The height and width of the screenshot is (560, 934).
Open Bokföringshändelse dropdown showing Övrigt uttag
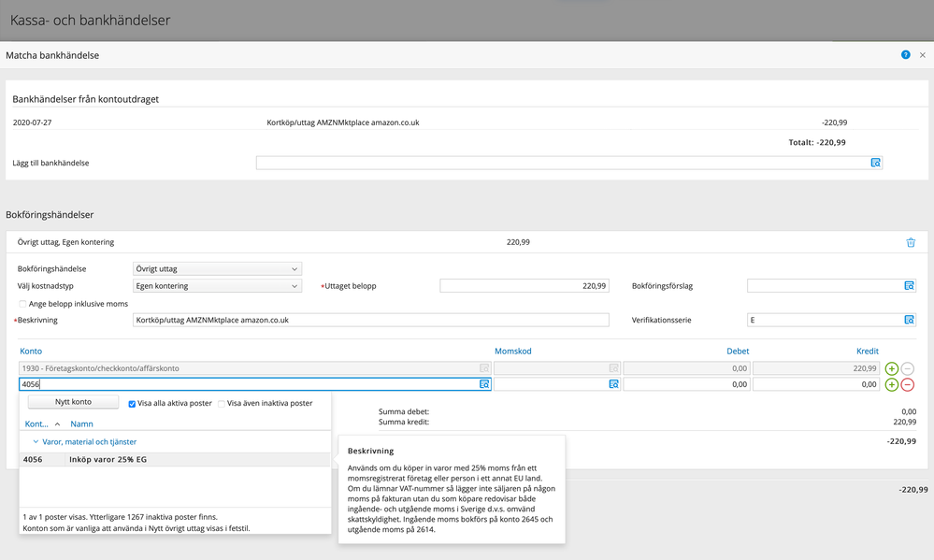click(x=217, y=269)
